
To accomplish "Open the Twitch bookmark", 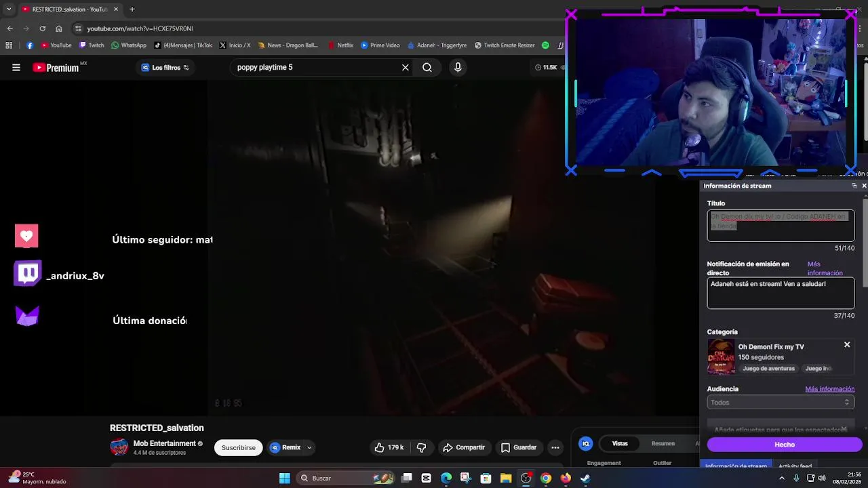I will click(92, 45).
